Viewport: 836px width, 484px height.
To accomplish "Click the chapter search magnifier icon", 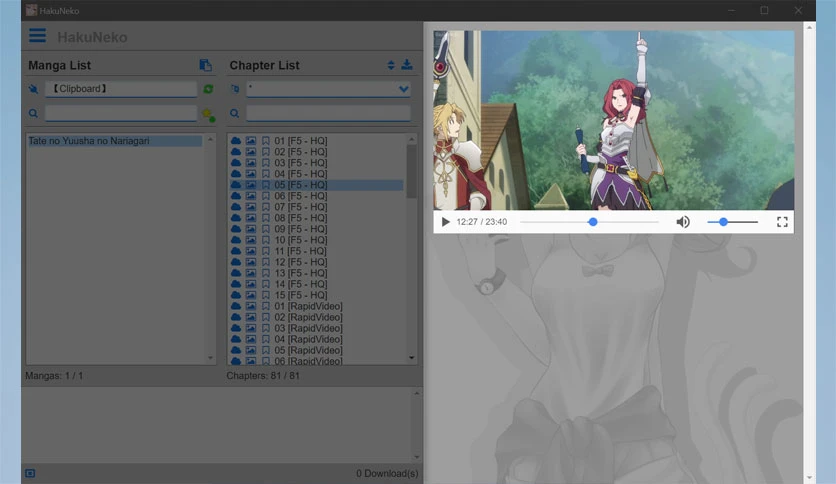I will (235, 114).
